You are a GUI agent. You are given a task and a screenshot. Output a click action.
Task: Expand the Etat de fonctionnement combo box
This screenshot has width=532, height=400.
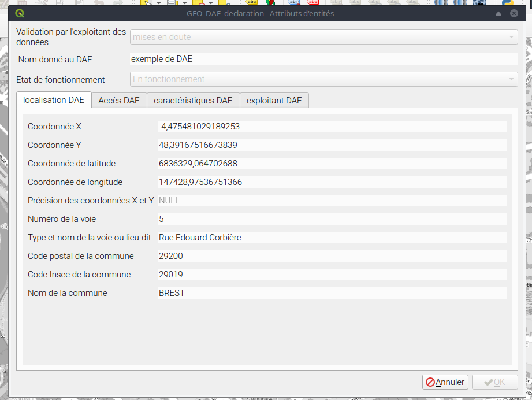pos(323,79)
